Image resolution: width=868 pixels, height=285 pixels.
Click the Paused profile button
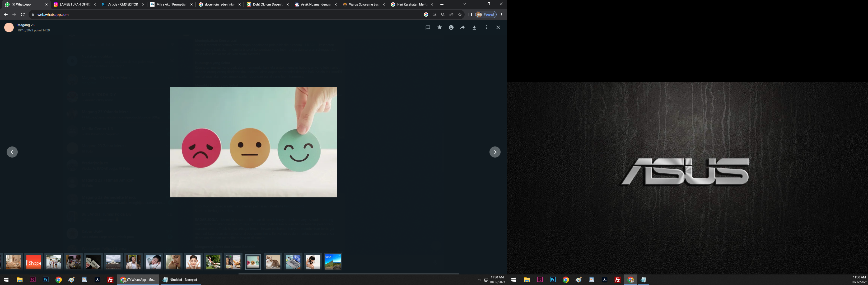click(x=486, y=15)
